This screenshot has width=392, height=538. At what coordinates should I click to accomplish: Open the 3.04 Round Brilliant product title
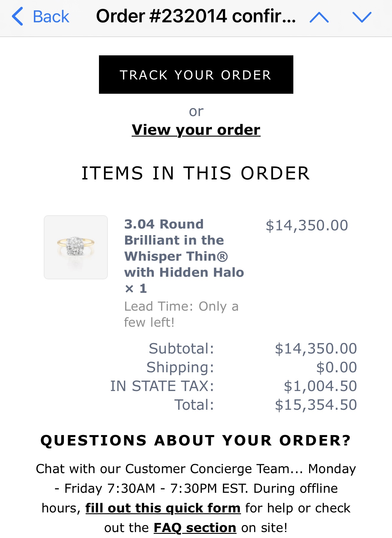184,248
